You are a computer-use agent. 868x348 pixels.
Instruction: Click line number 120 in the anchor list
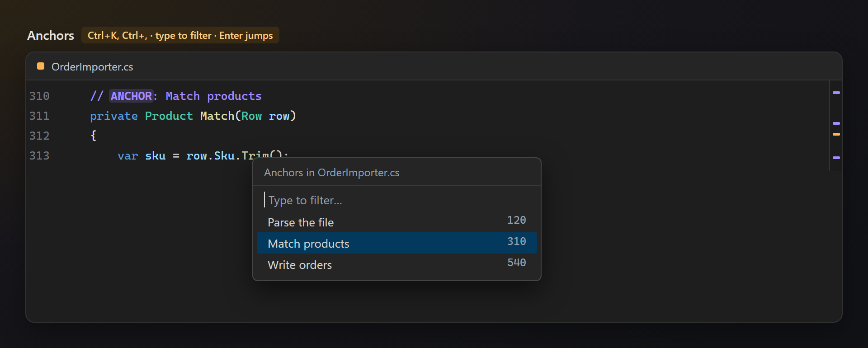click(517, 220)
